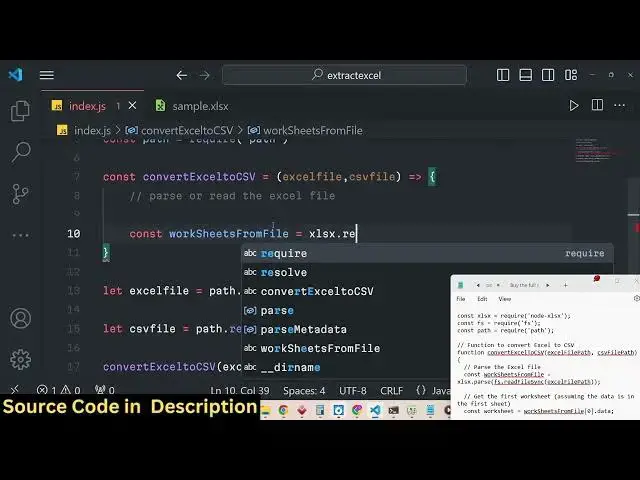Close the index.js editor tab
640x480 pixels.
coord(132,106)
